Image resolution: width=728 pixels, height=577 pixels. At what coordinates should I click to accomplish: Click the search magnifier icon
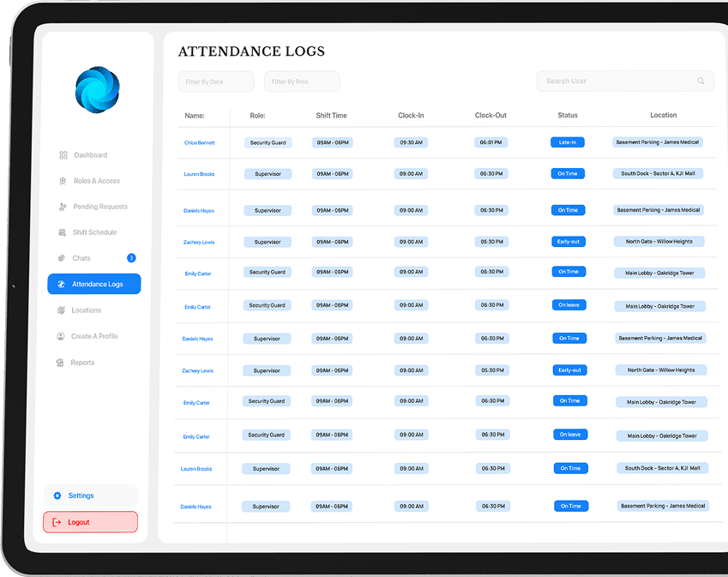[x=701, y=81]
